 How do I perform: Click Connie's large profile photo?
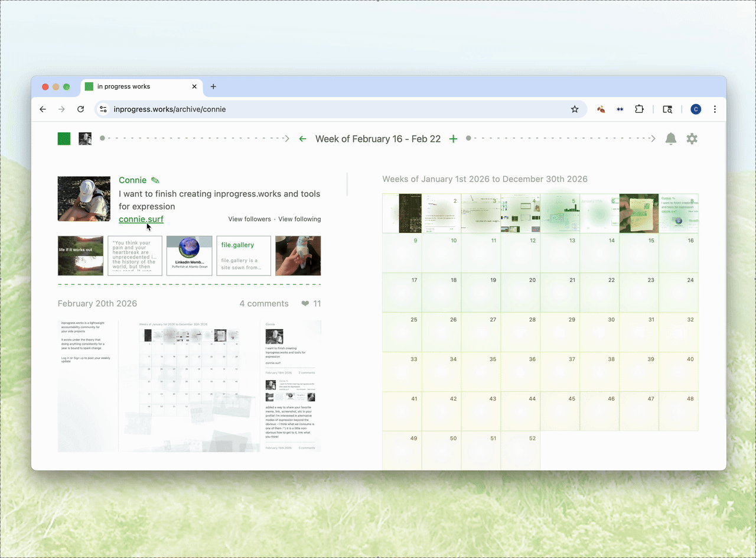tap(84, 199)
